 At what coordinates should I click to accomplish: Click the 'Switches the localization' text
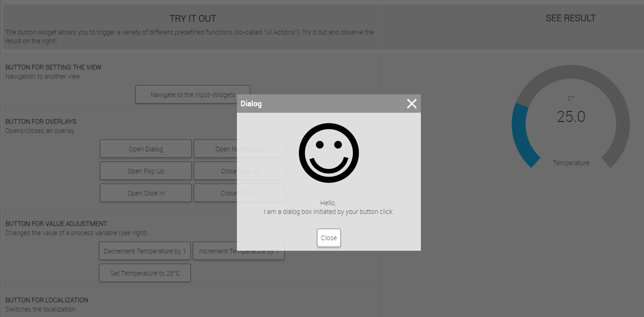point(40,309)
